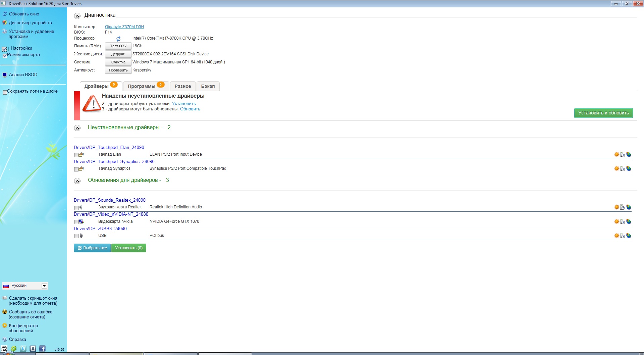Switch to the Программы tab

tap(146, 86)
